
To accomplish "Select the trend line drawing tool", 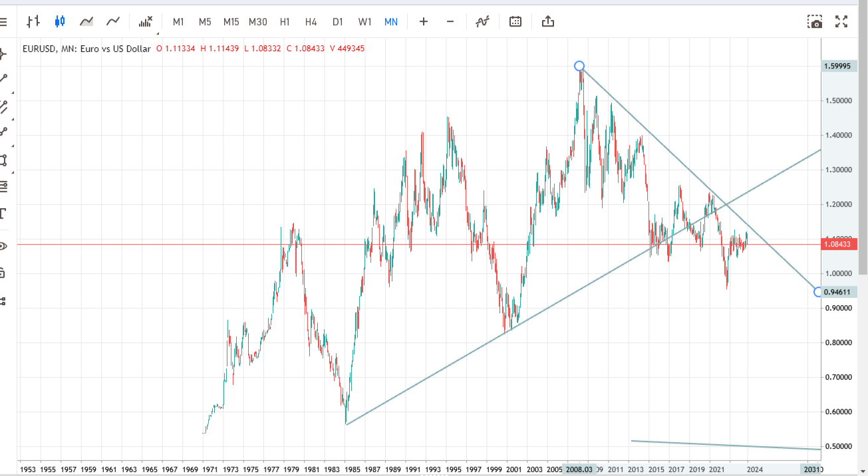I will pos(3,80).
